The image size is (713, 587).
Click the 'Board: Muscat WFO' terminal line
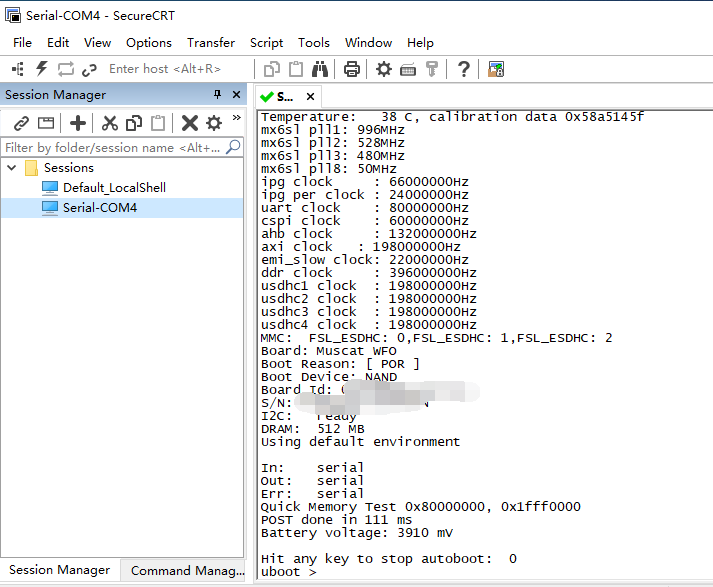[328, 351]
